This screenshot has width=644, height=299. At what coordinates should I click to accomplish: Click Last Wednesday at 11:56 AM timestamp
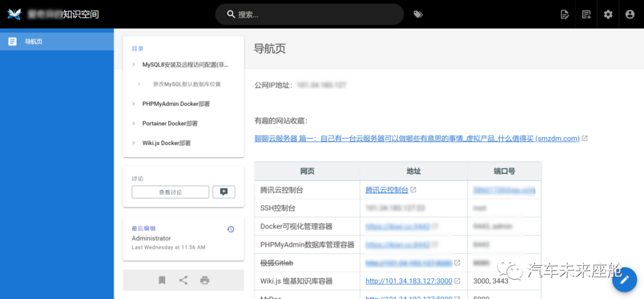coord(168,247)
